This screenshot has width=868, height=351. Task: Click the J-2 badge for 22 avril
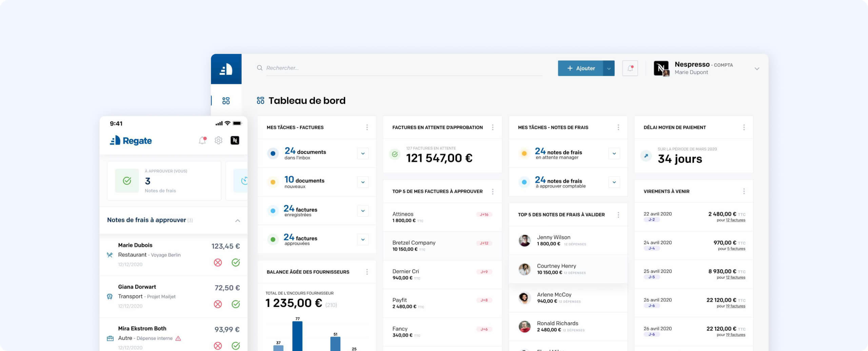(652, 220)
